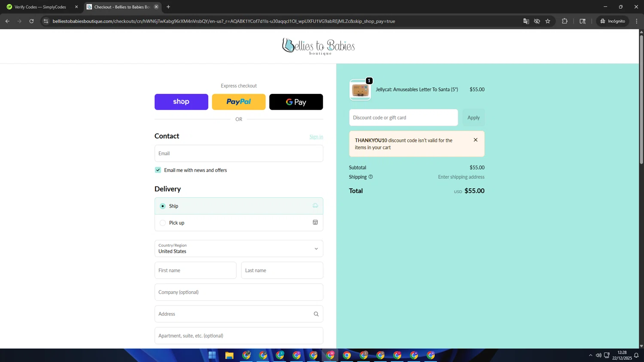The height and width of the screenshot is (362, 644).
Task: Choose the Google Pay express button
Action: (x=296, y=102)
